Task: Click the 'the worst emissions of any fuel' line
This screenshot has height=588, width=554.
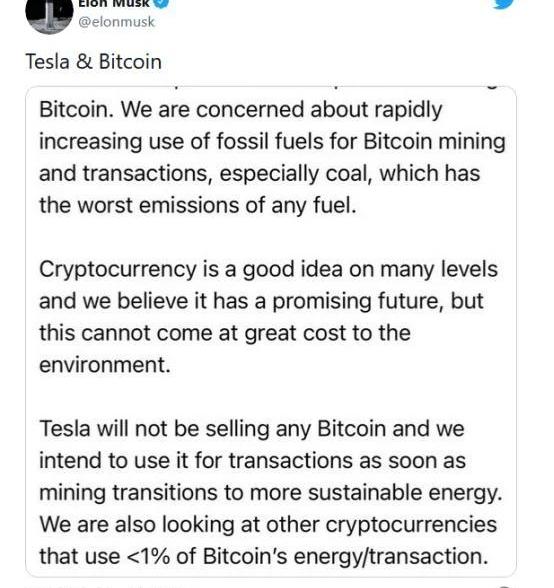Action: 198,206
